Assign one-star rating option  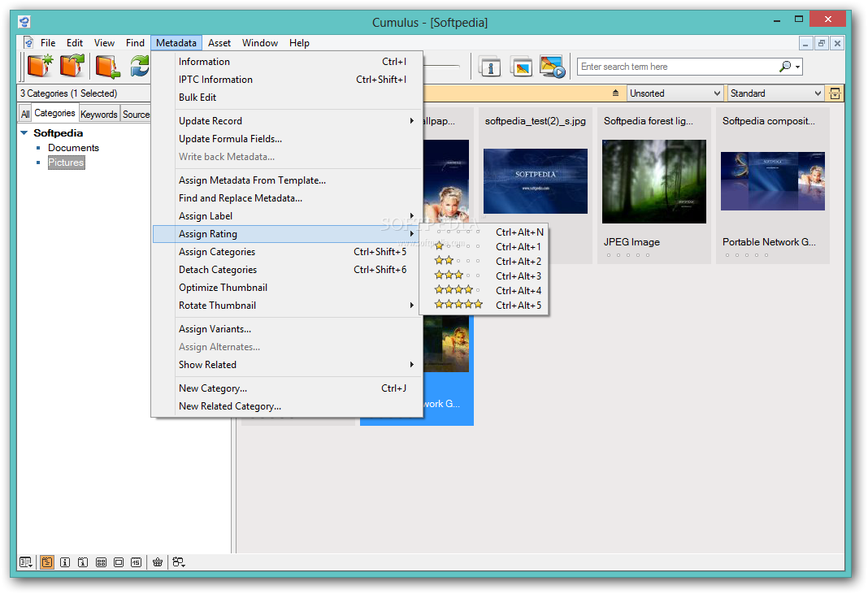click(484, 246)
